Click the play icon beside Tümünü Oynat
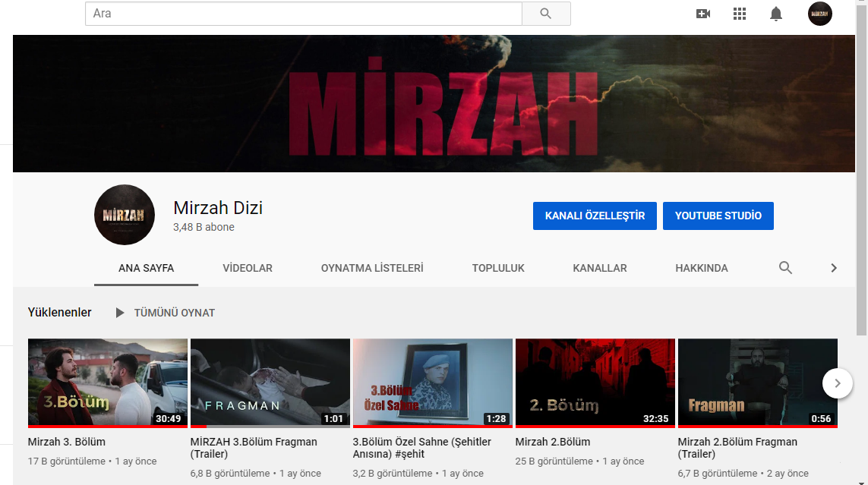868x485 pixels. [119, 313]
